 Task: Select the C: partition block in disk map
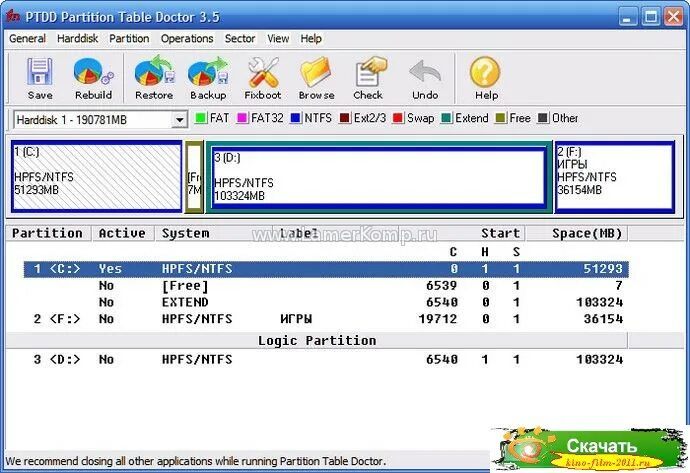coord(96,176)
